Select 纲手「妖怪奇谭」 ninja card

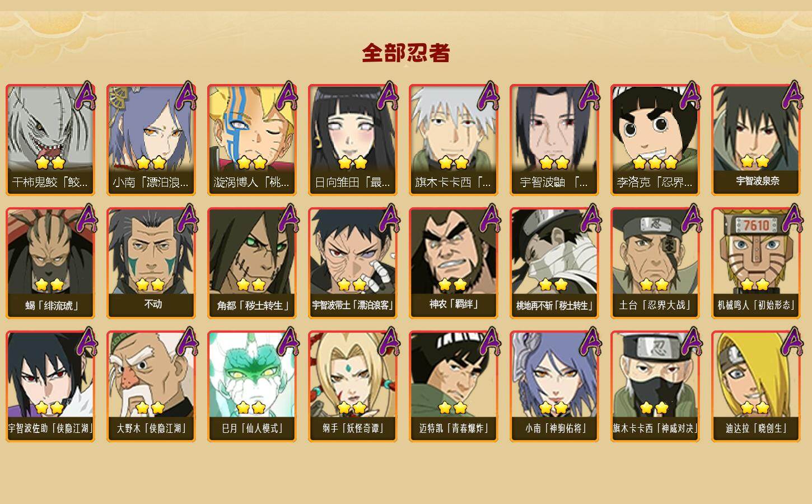tap(353, 386)
